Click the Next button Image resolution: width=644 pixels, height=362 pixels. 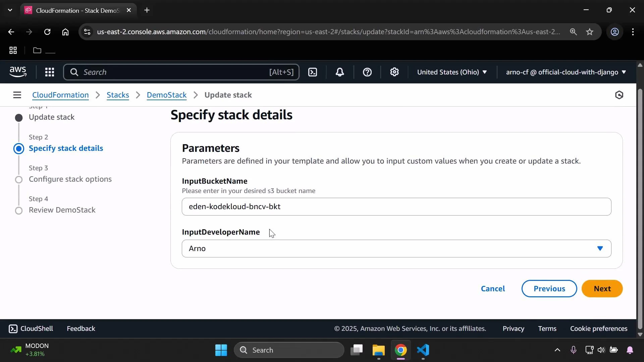click(602, 289)
